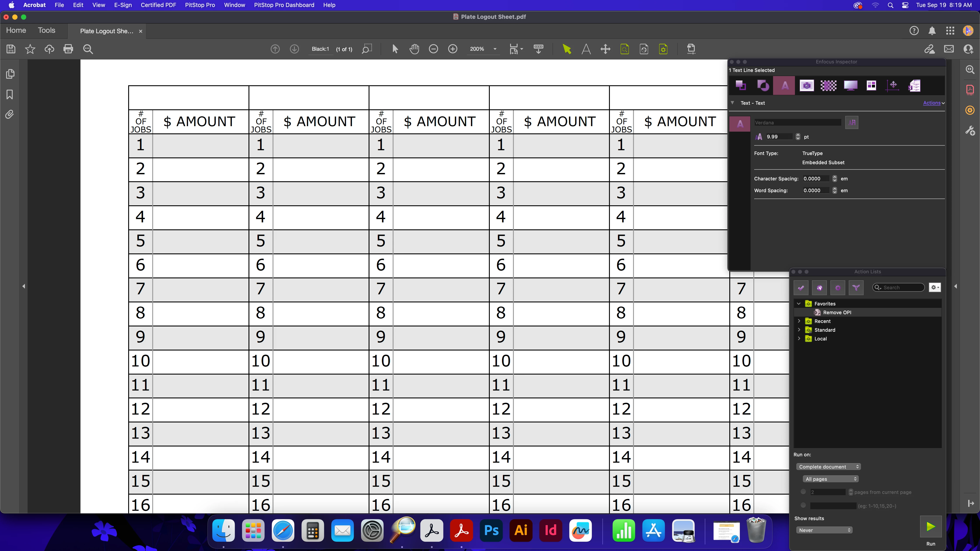This screenshot has width=980, height=551.
Task: Open the Position crosshair-axes icon in Inspector
Action: 892,85
